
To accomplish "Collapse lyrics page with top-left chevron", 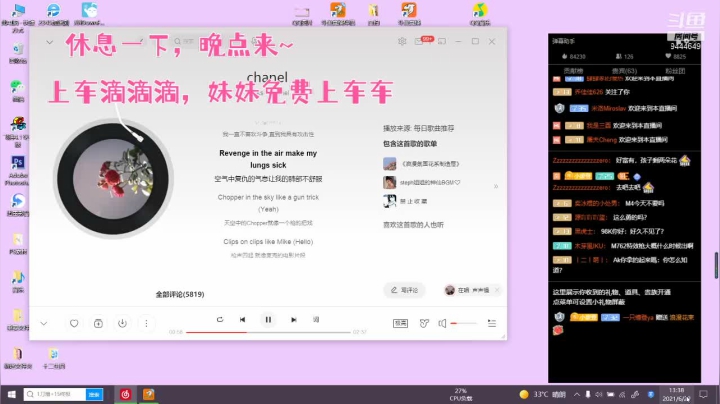I will click(x=50, y=42).
